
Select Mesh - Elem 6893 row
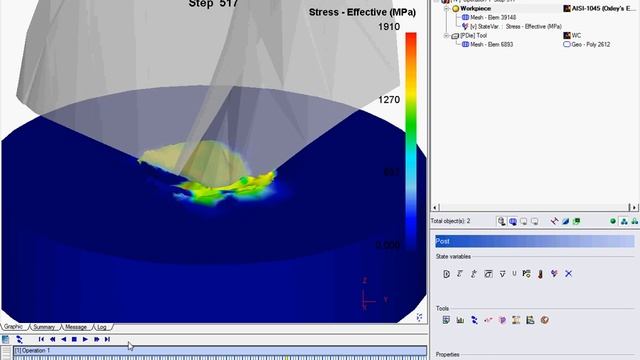pyautogui.click(x=487, y=44)
